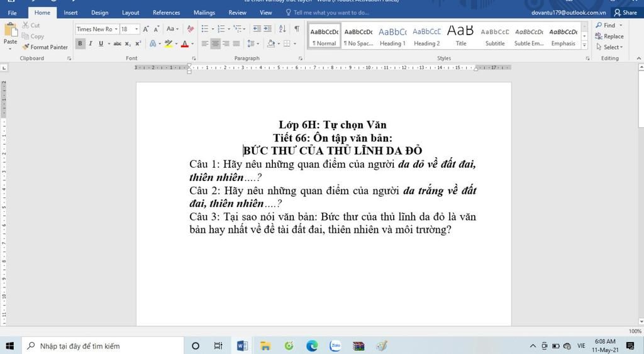Open the line spacing dropdown
The height and width of the screenshot is (354, 644).
(x=258, y=43)
